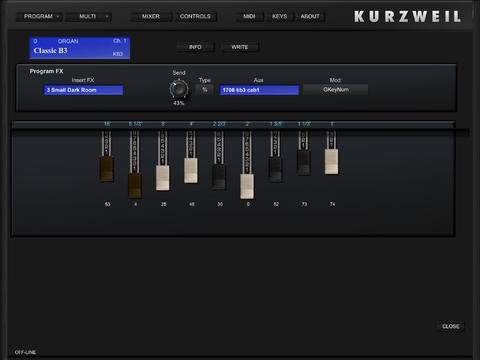The image size is (480, 360).
Task: Close the program editor panel
Action: (x=451, y=326)
